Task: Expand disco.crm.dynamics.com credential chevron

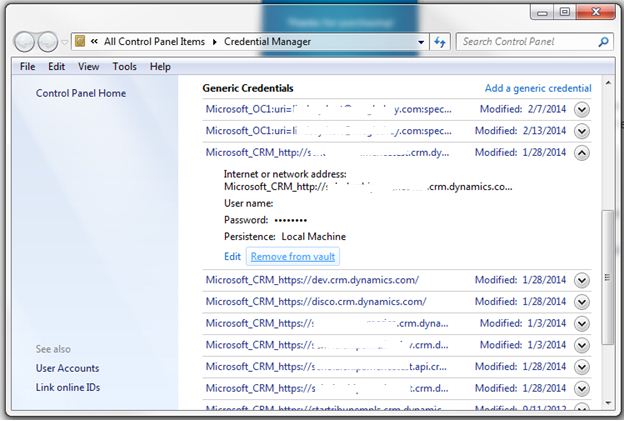Action: [582, 302]
